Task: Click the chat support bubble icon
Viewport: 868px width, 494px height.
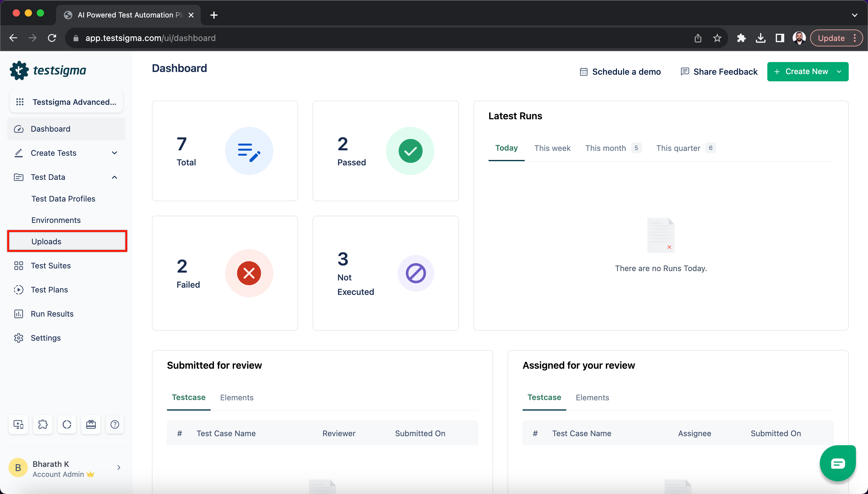Action: [x=838, y=463]
